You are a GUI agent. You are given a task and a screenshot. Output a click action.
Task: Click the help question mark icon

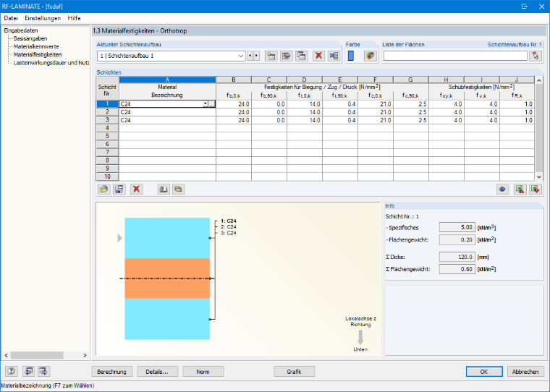(x=12, y=371)
